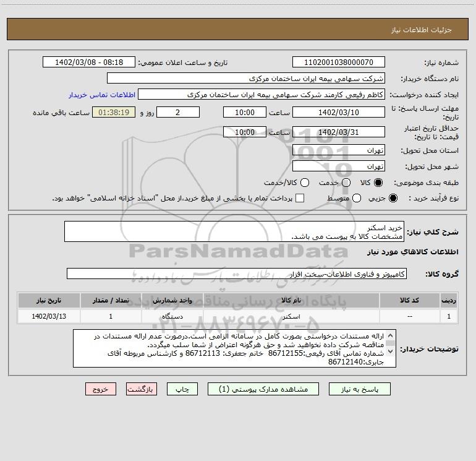Open the اطلاعات تماس خریدار link
Image resolution: width=476 pixels, height=461 pixels.
[x=102, y=95]
